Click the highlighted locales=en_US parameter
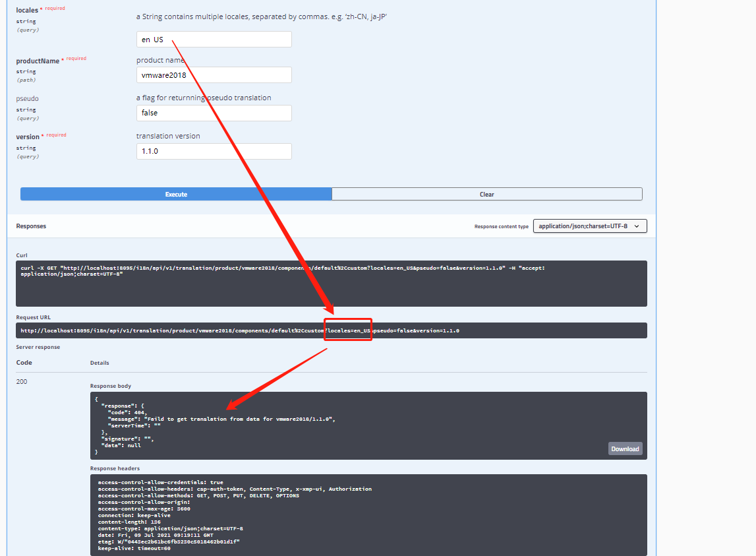 point(348,330)
